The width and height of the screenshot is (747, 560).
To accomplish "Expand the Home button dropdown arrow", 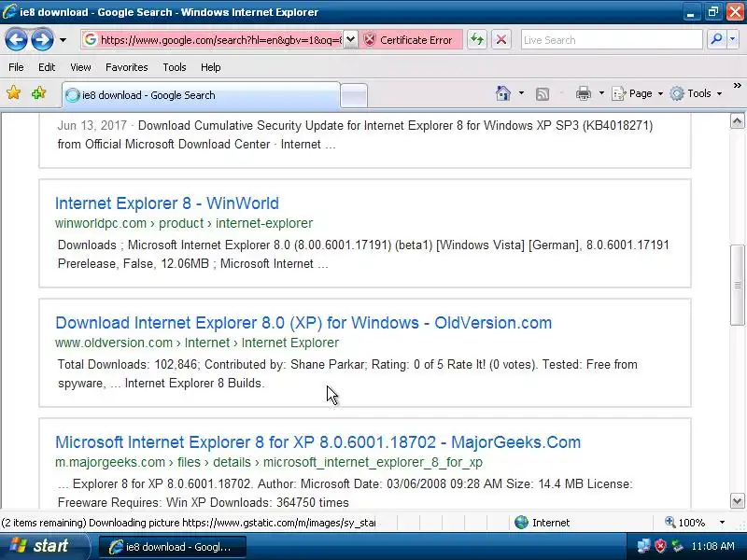I will click(521, 93).
